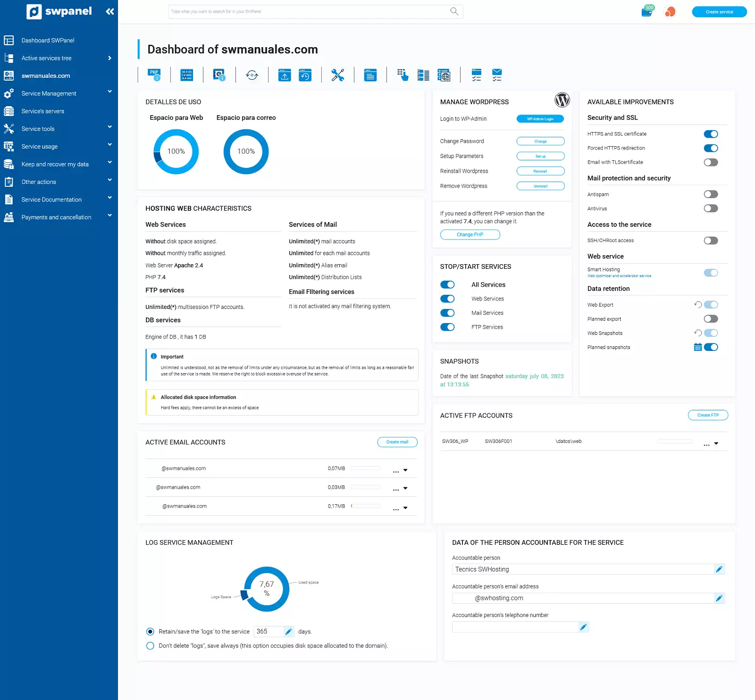Viewport: 755px width, 700px height.
Task: Open Dashboard SWPanel in the sidebar
Action: (x=48, y=41)
